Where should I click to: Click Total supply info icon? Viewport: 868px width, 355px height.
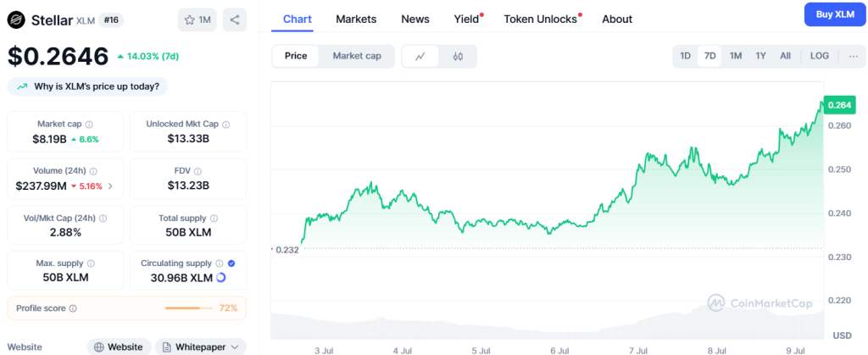(x=214, y=219)
